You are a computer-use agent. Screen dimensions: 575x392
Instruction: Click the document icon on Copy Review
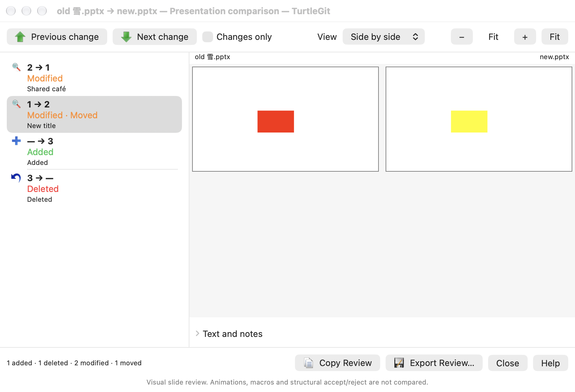308,363
